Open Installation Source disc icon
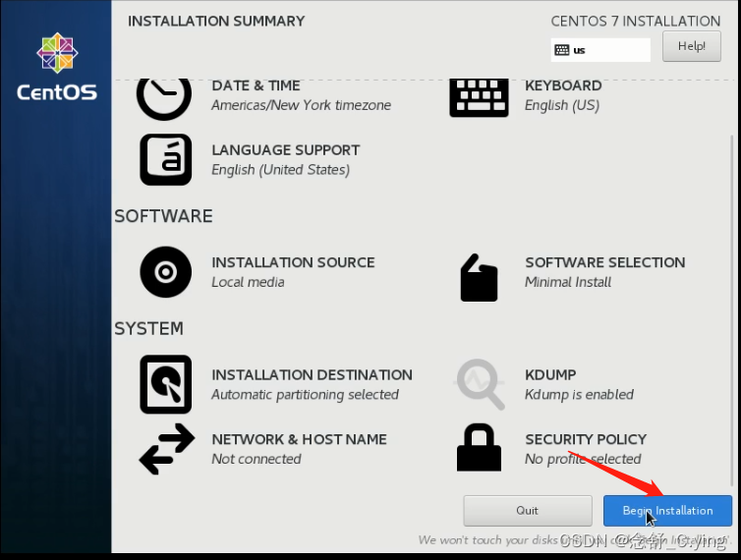The width and height of the screenshot is (741, 560). point(165,272)
